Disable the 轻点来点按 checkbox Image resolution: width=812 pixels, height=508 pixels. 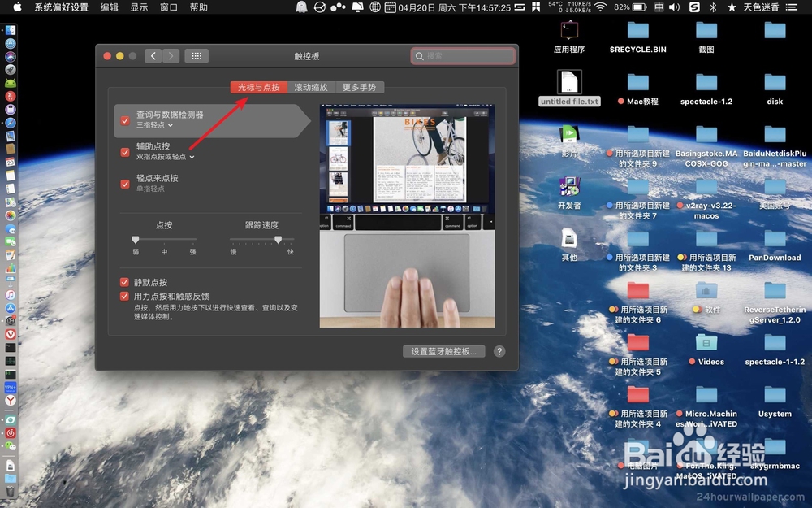click(x=124, y=182)
